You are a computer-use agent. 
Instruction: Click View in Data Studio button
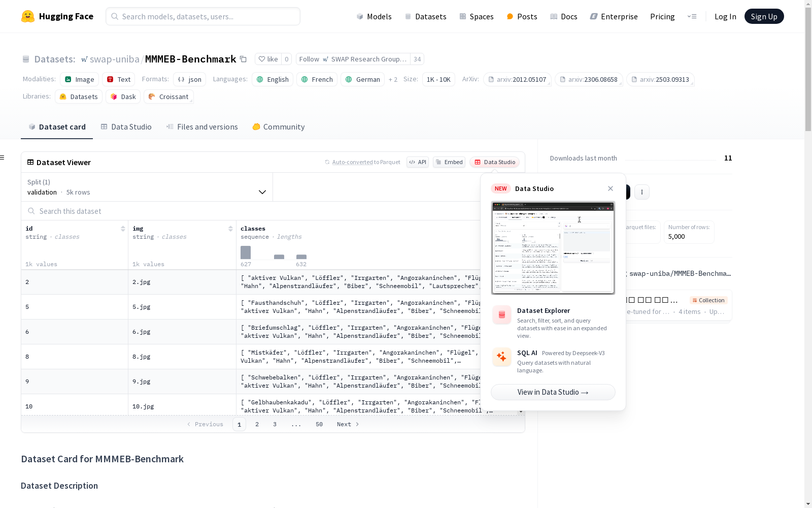pyautogui.click(x=553, y=392)
